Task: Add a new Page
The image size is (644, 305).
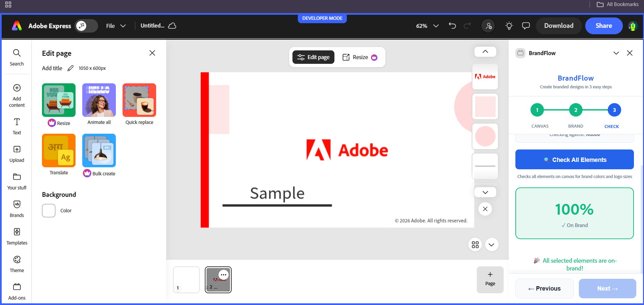Action: pyautogui.click(x=490, y=279)
